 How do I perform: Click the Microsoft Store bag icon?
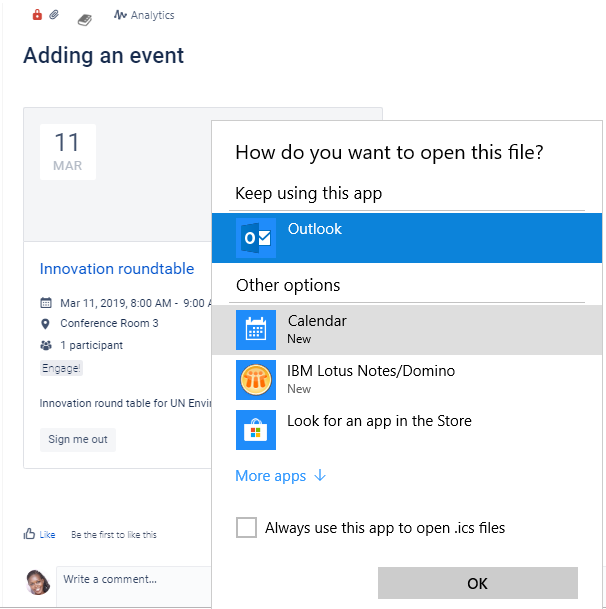point(256,430)
